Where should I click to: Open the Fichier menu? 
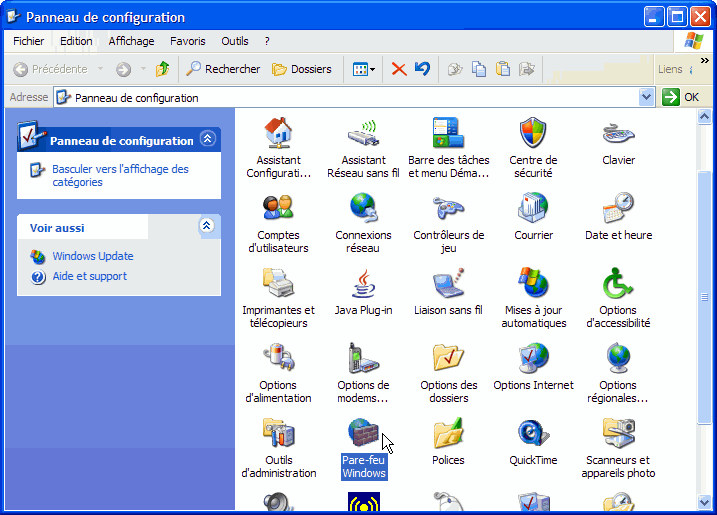(x=28, y=41)
